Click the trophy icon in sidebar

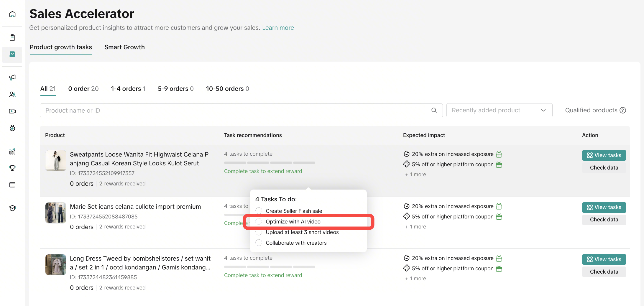point(12,168)
